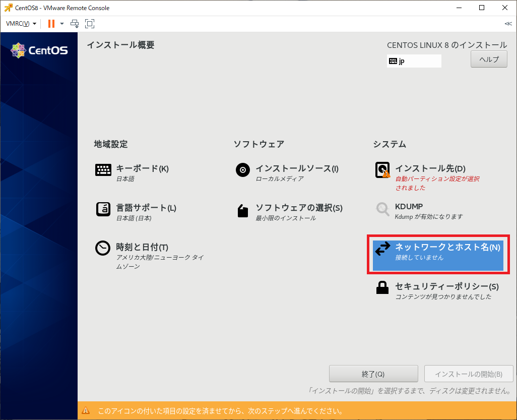
Task: Click the Kdump が有効になります text
Action: pyautogui.click(x=429, y=217)
